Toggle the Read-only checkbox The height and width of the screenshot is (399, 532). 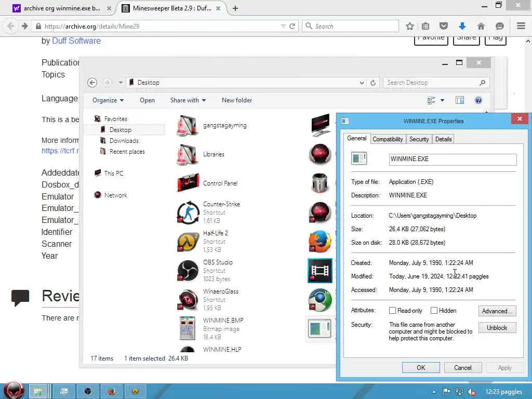tap(392, 311)
